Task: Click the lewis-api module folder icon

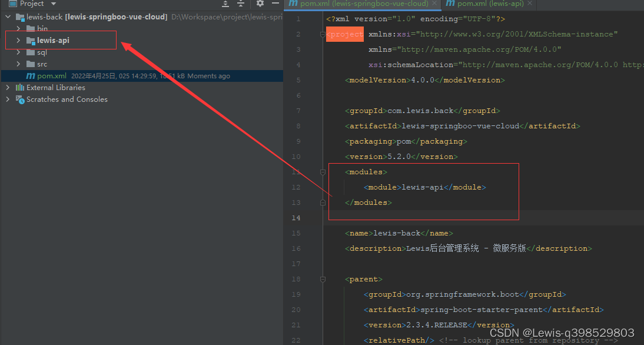Action: 31,40
